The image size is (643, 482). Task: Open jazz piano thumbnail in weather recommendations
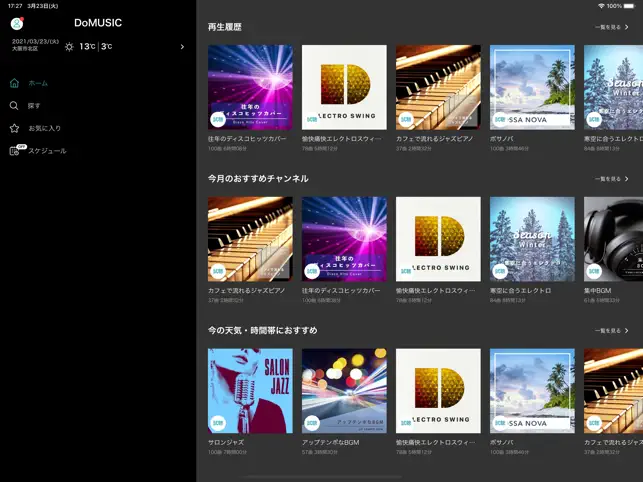(613, 391)
